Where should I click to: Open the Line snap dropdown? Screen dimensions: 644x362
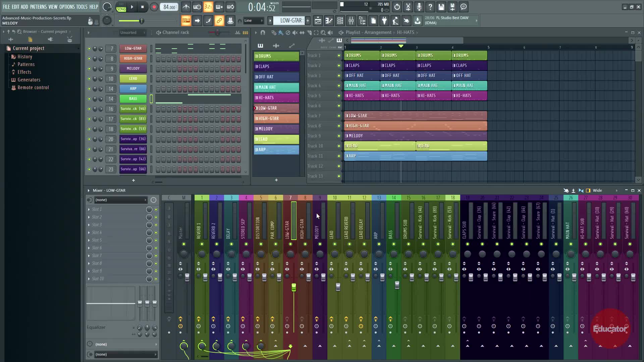click(x=254, y=21)
